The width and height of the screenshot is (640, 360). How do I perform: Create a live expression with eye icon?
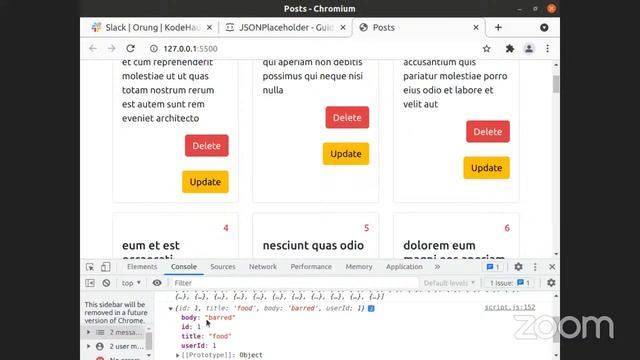coord(157,283)
